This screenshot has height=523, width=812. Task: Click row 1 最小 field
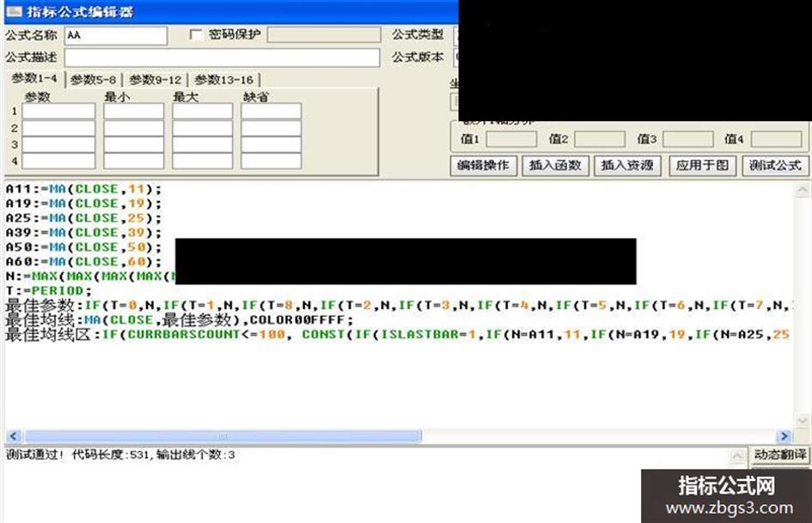click(x=133, y=112)
